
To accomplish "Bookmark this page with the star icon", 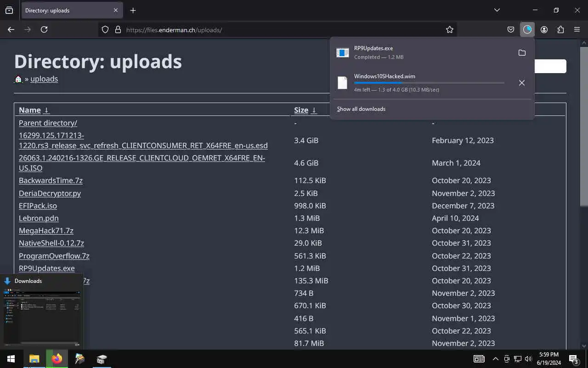I will (450, 29).
